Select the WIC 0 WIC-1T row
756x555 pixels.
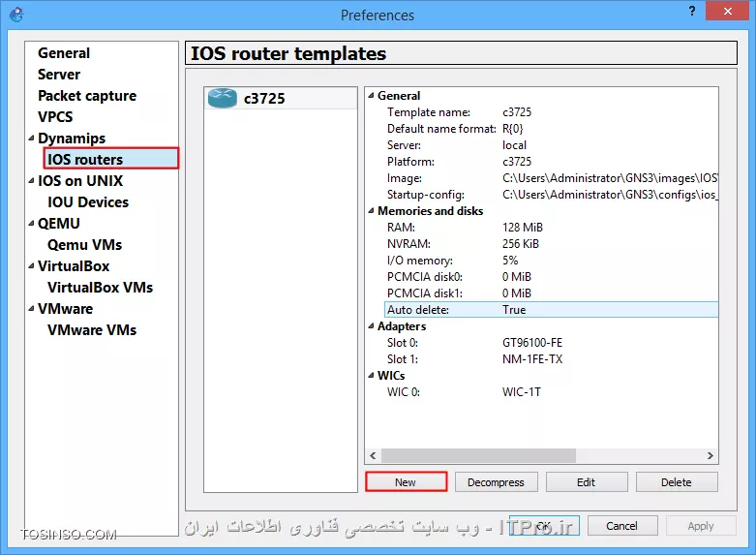coord(552,392)
